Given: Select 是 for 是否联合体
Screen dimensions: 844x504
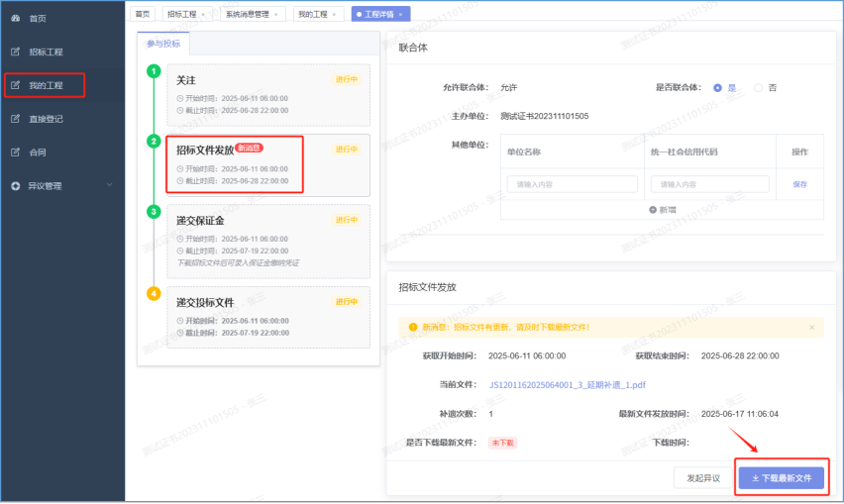Looking at the screenshot, I should (717, 88).
